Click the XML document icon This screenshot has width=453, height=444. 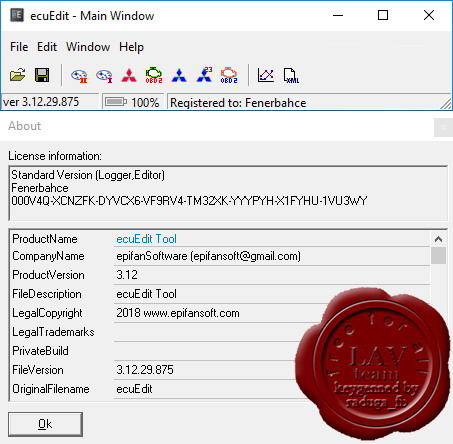pos(291,76)
